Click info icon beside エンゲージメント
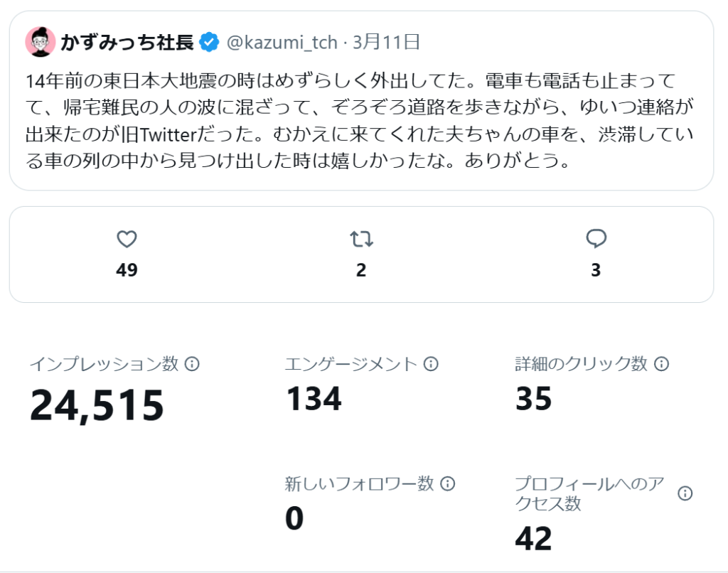The width and height of the screenshot is (728, 573). (x=431, y=364)
